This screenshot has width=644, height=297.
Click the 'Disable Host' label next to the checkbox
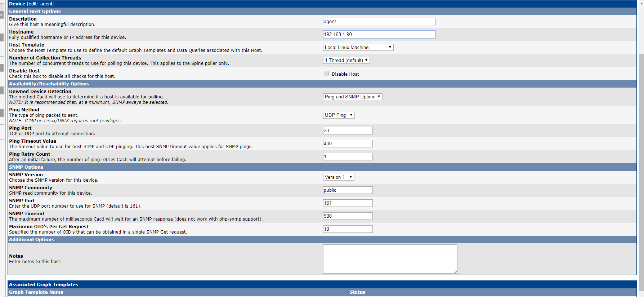345,74
